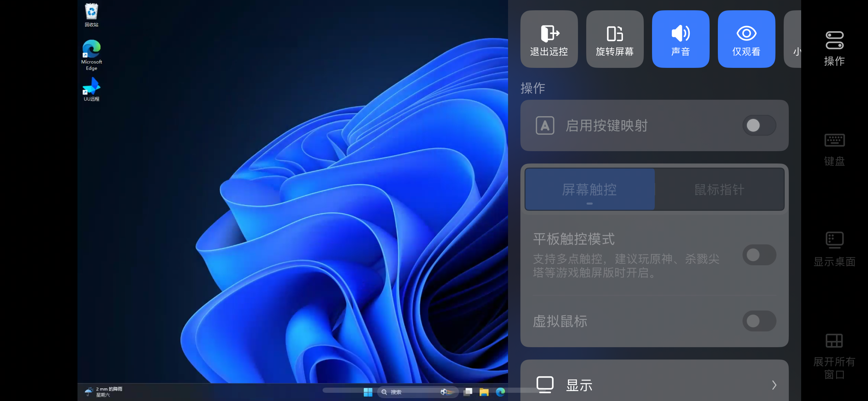Open the 操作 sidebar item
Image resolution: width=868 pixels, height=401 pixels.
(x=834, y=49)
